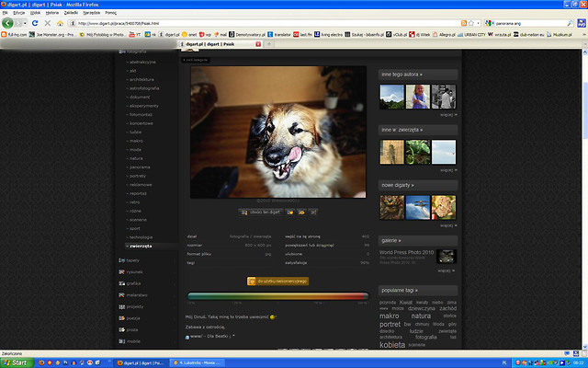588x368 pixels.
Task: Close the digart.pl Psiak tab
Action: 258,44
